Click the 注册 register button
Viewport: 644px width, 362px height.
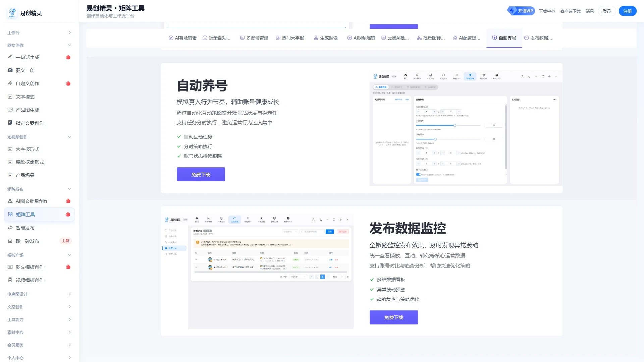pos(628,11)
